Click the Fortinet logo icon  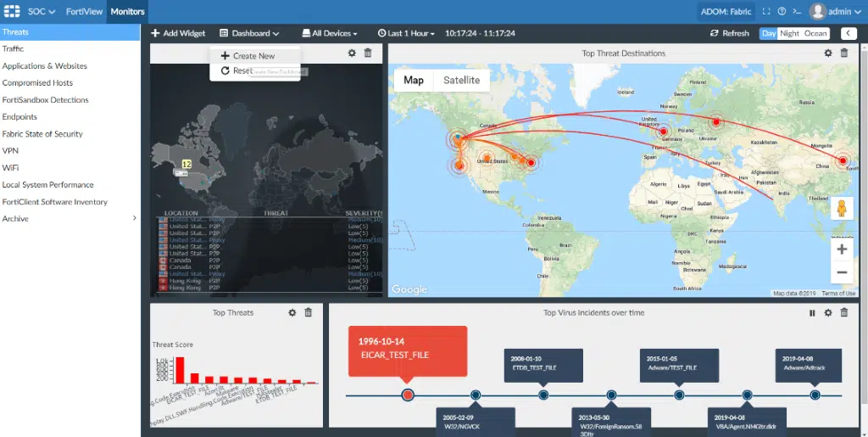(12, 11)
